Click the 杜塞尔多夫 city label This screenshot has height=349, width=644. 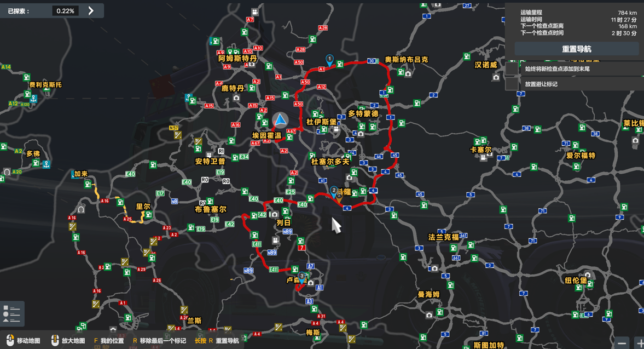pos(330,162)
